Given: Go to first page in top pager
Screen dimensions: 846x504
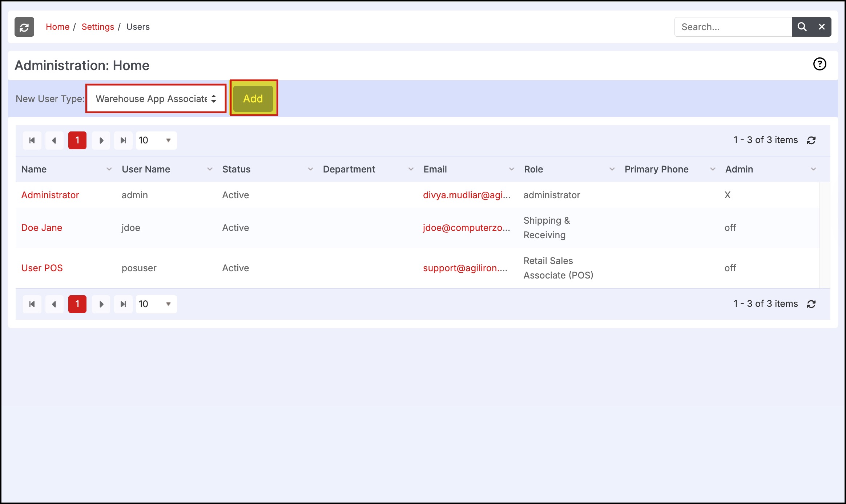Looking at the screenshot, I should tap(32, 141).
